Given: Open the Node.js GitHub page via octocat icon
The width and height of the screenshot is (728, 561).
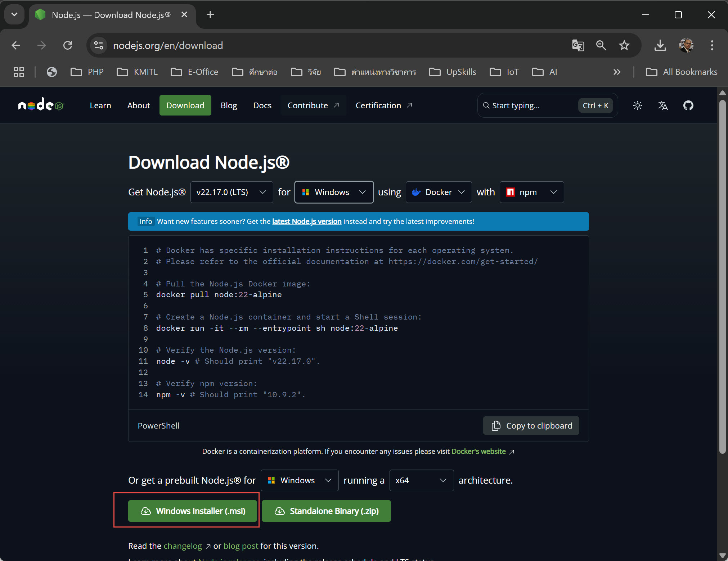Looking at the screenshot, I should click(688, 105).
